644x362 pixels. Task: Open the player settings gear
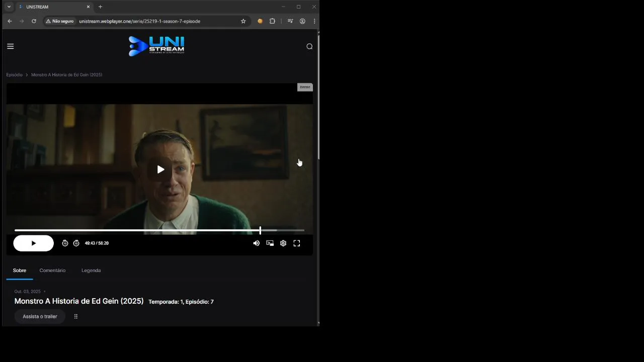(x=283, y=243)
